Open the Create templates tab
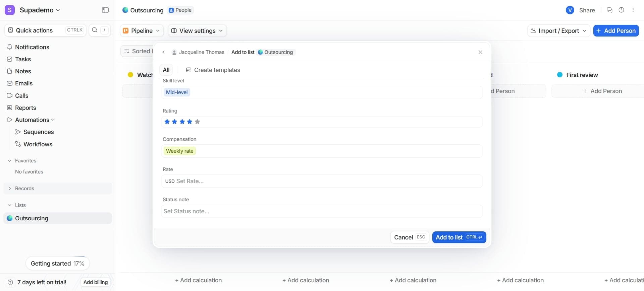 tap(213, 70)
